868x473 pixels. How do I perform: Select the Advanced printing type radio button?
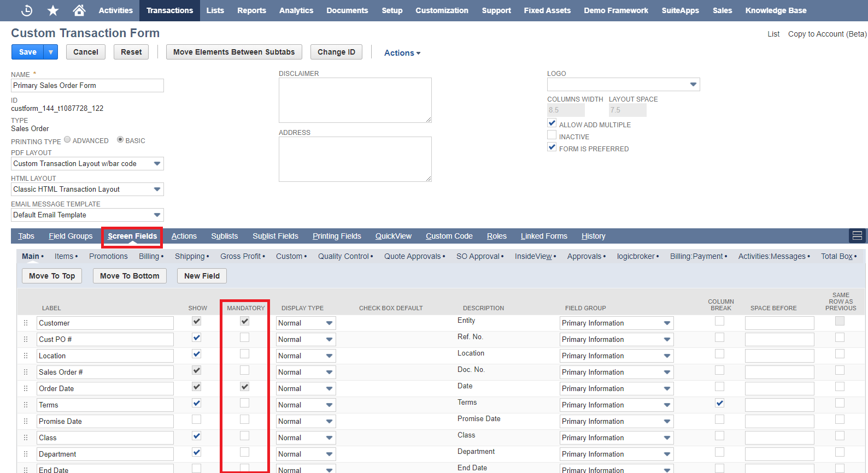pos(67,140)
